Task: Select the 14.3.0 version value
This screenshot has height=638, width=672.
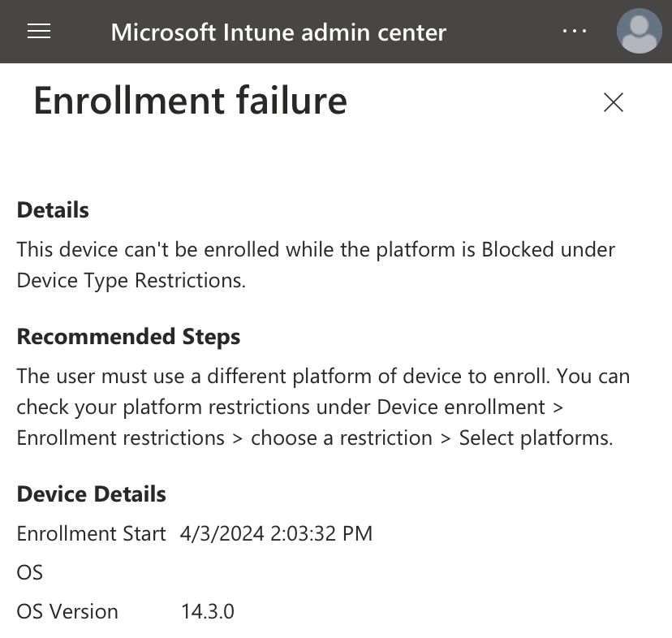Action: 208,612
